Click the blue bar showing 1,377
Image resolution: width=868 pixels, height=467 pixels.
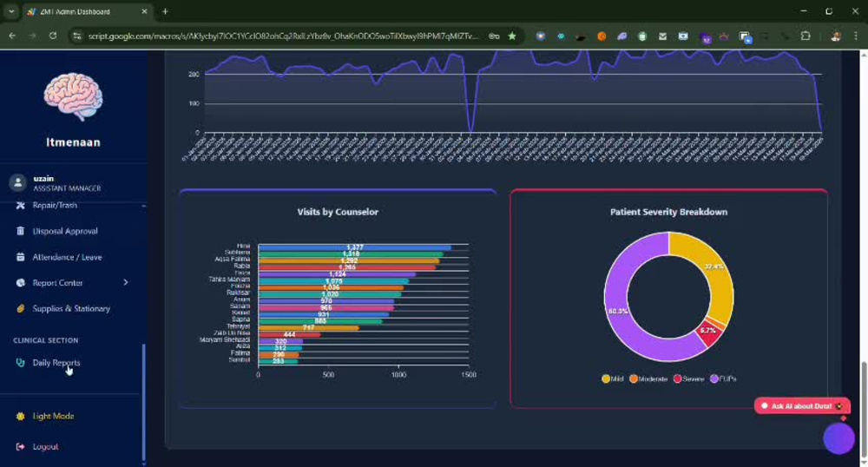354,247
